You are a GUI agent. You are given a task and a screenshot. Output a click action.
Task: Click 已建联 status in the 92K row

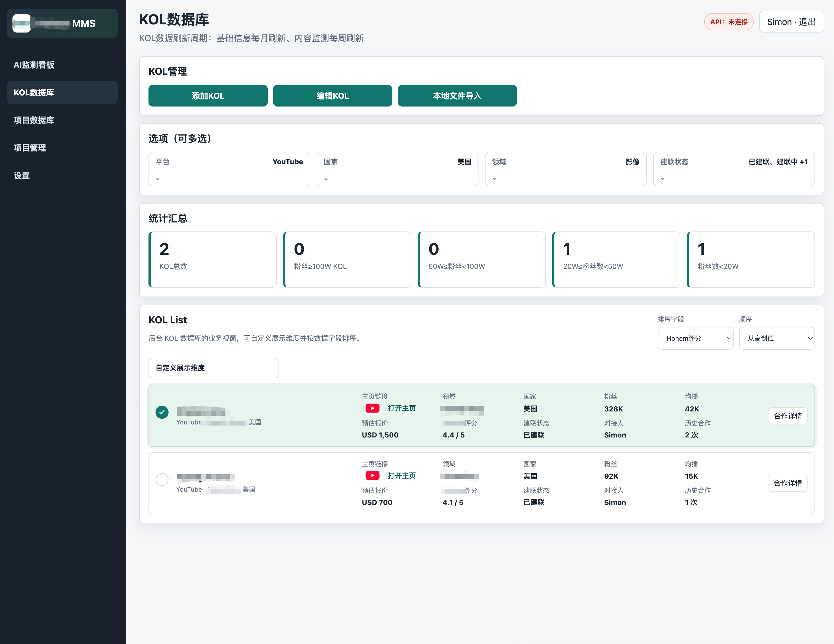click(534, 502)
